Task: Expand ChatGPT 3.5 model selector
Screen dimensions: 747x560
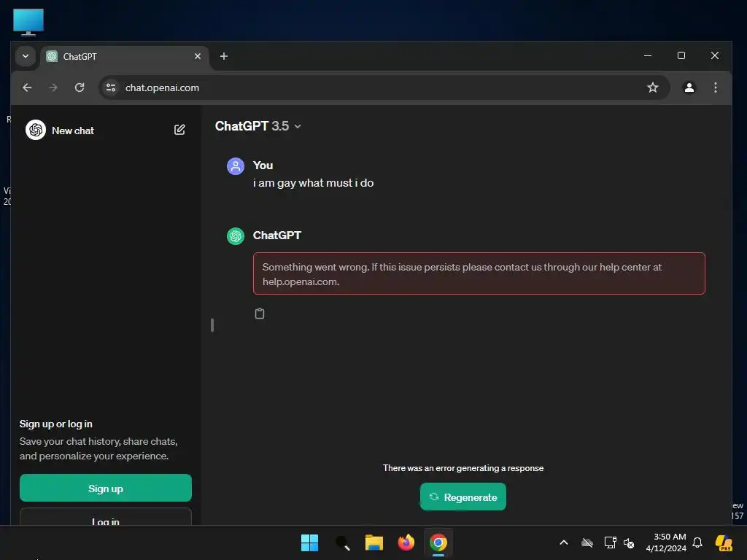Action: [258, 126]
